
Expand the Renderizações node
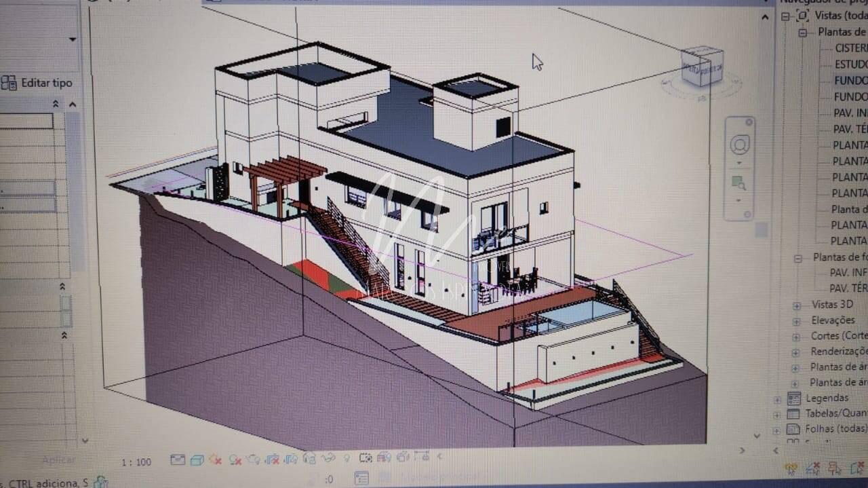pyautogui.click(x=796, y=352)
